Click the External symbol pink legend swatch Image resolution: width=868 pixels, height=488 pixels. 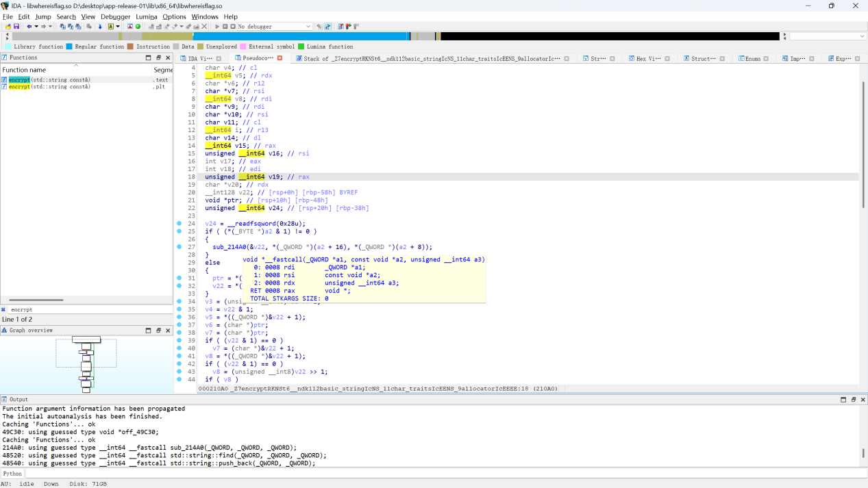pos(243,47)
